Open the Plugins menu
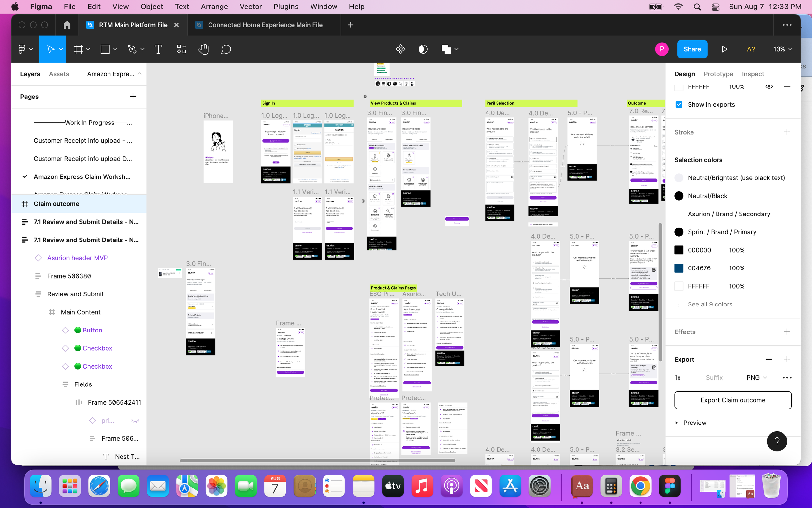Viewport: 812px width, 508px height. pos(285,7)
